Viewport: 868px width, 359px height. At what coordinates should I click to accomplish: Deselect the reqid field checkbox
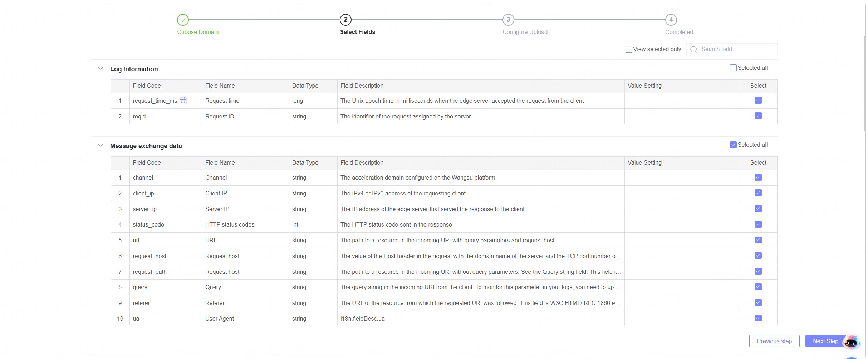click(x=758, y=116)
